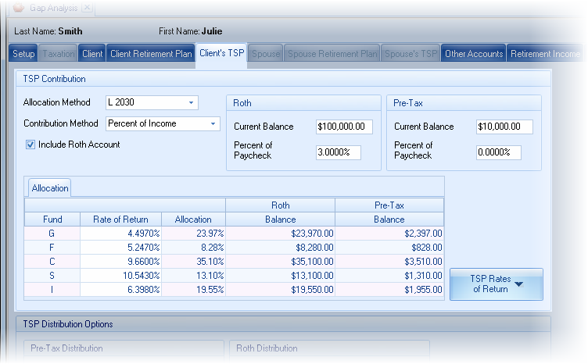Select the Allocation sub-tab
This screenshot has width=588, height=364.
[50, 188]
